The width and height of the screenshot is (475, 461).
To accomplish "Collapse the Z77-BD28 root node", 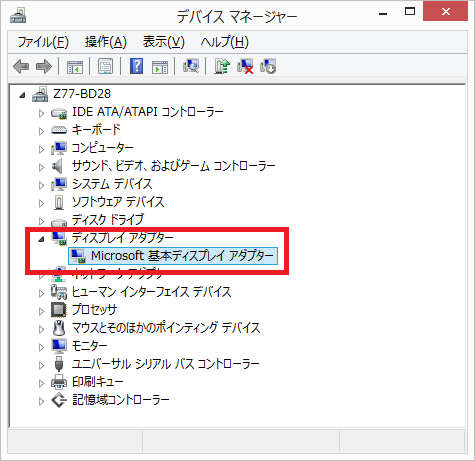I will tap(22, 95).
